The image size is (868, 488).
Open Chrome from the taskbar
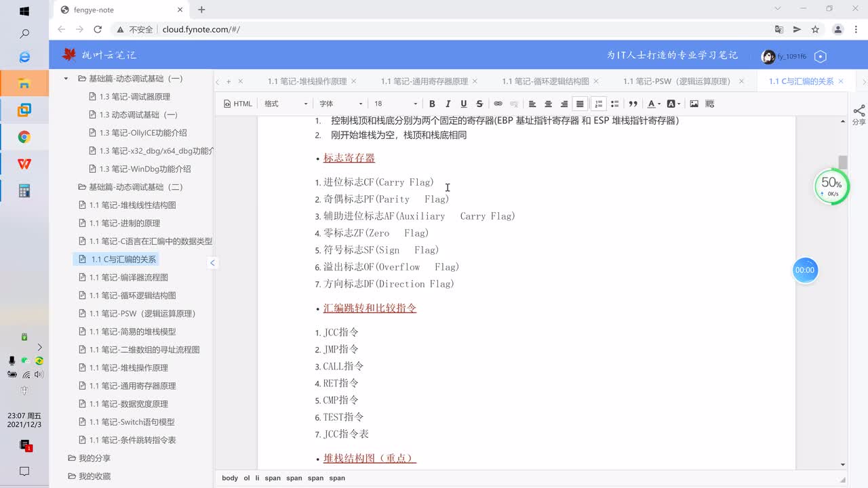(24, 137)
